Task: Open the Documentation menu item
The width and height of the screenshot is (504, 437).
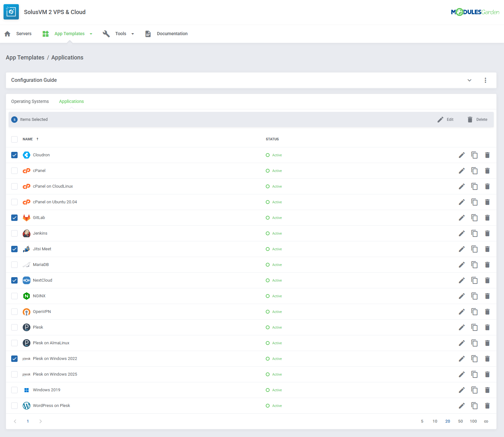Action: click(x=172, y=34)
